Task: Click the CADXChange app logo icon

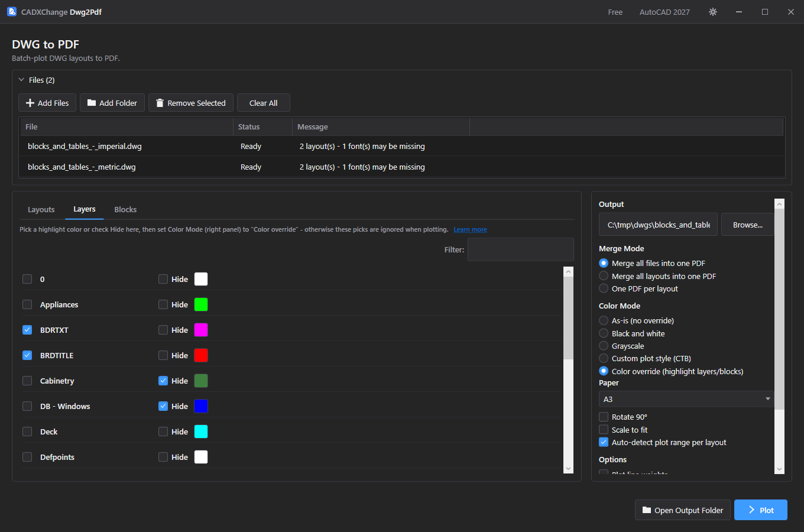Action: pyautogui.click(x=12, y=12)
